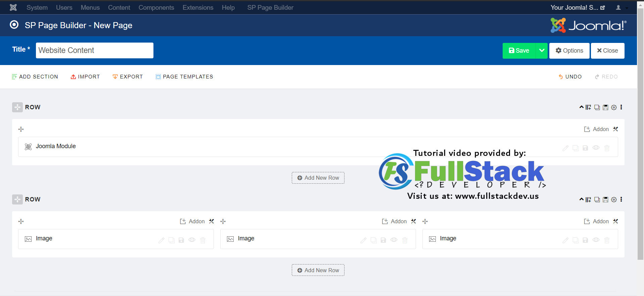Open the second row's three-dot more menu
The width and height of the screenshot is (644, 296).
621,199
